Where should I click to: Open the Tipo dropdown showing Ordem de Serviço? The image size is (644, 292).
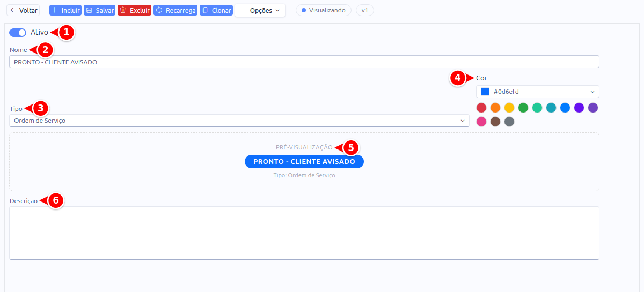coord(239,121)
